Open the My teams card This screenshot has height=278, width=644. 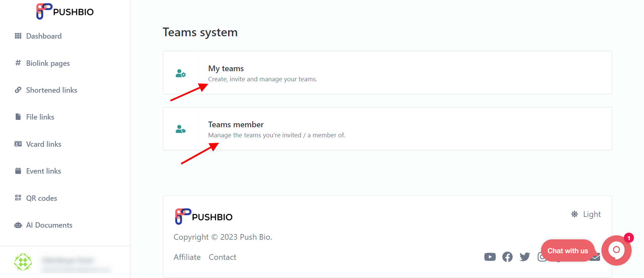tap(387, 73)
